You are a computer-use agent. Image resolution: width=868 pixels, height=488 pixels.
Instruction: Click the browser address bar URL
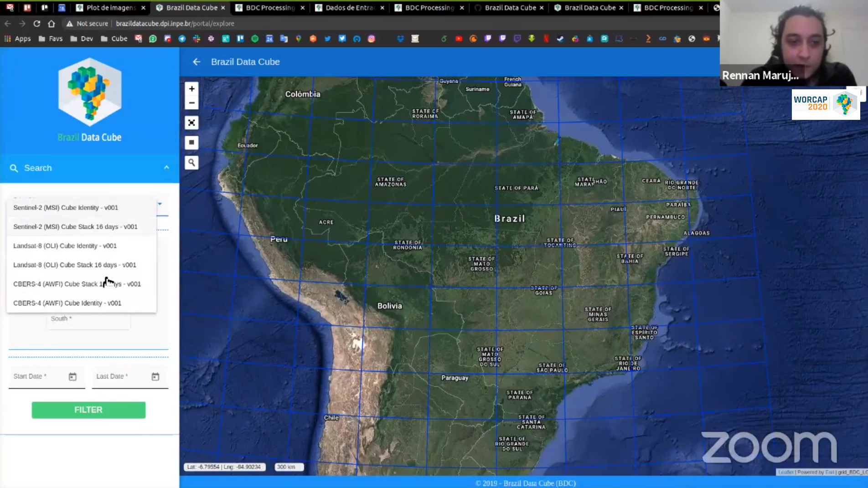[x=175, y=24]
